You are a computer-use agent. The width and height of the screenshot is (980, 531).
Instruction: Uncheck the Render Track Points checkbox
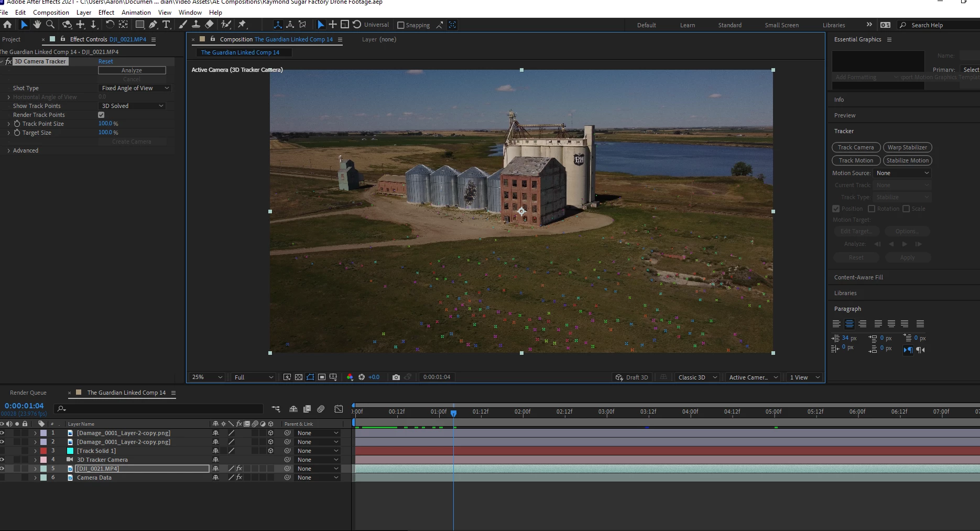101,115
